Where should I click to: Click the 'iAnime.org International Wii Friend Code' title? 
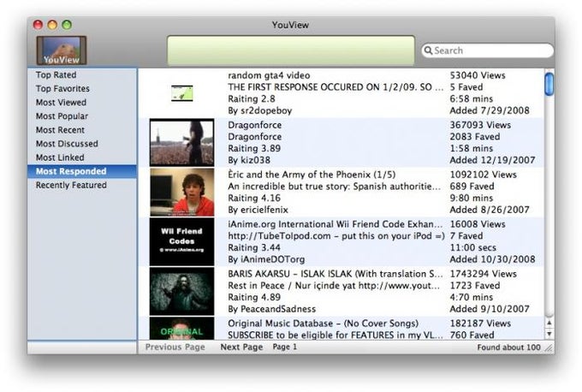tap(335, 224)
